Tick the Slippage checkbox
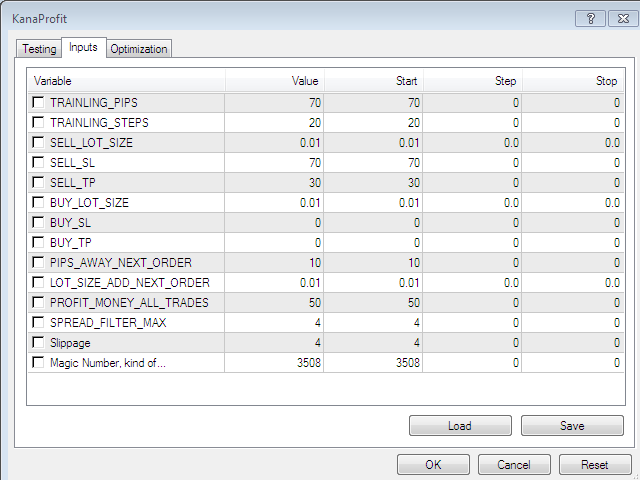Screen dimensions: 640x480 pos(38,342)
